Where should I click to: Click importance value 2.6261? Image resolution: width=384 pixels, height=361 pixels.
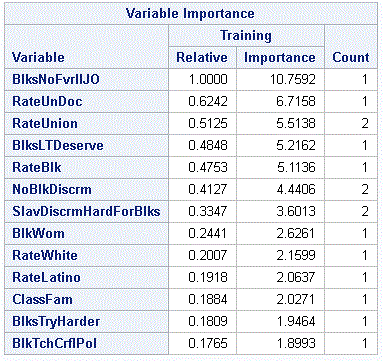296,233
